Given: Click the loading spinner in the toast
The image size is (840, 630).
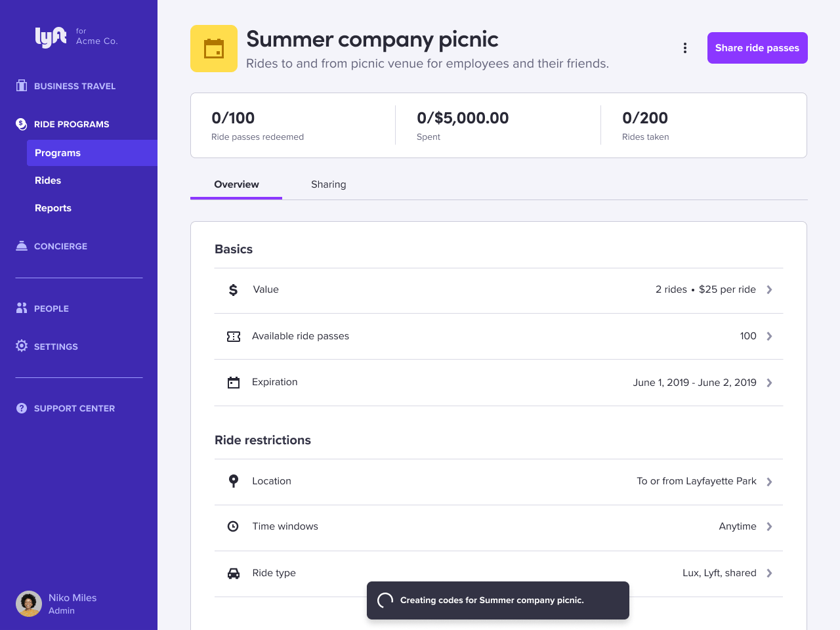Looking at the screenshot, I should tap(385, 600).
